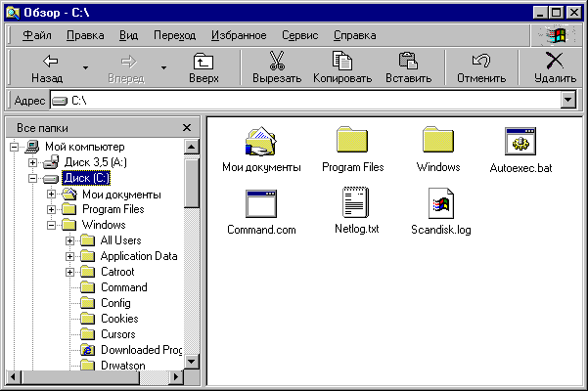588x391 pixels.
Task: Open the Вид menu
Action: tap(128, 35)
